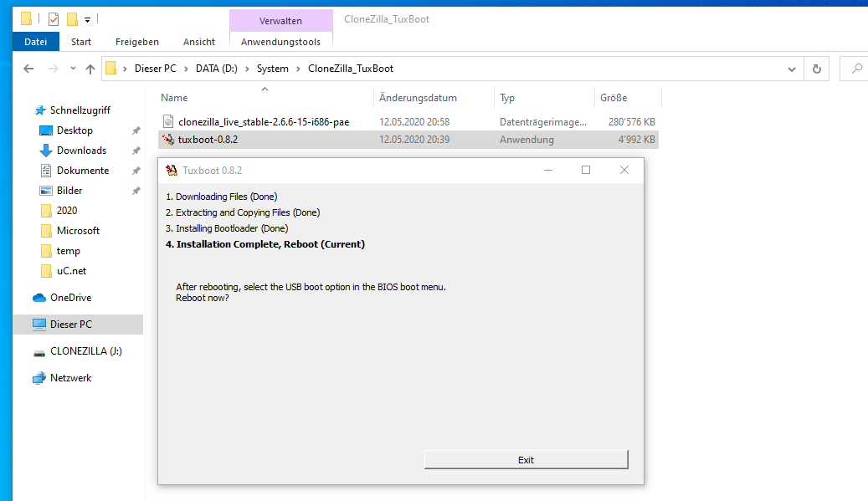
Task: Sort files by the Name column
Action: click(174, 98)
